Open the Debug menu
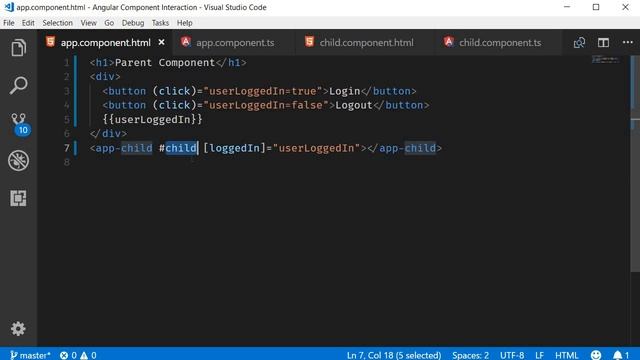The width and height of the screenshot is (640, 360). (133, 23)
